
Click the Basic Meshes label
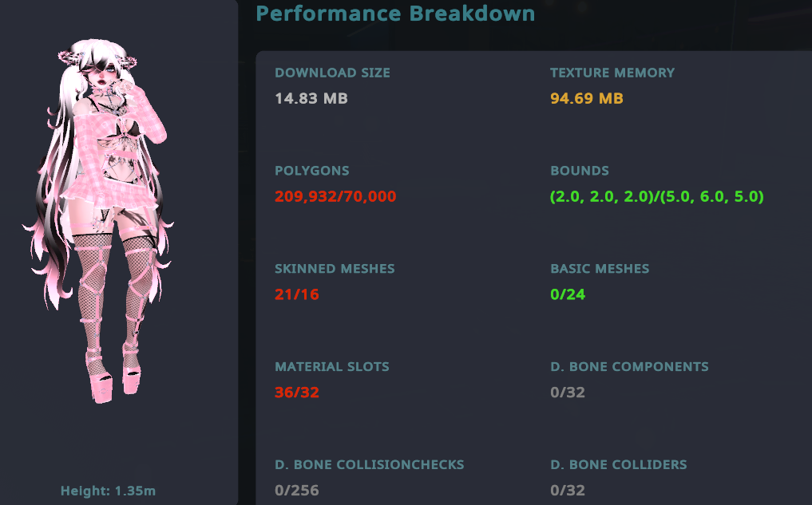click(600, 269)
